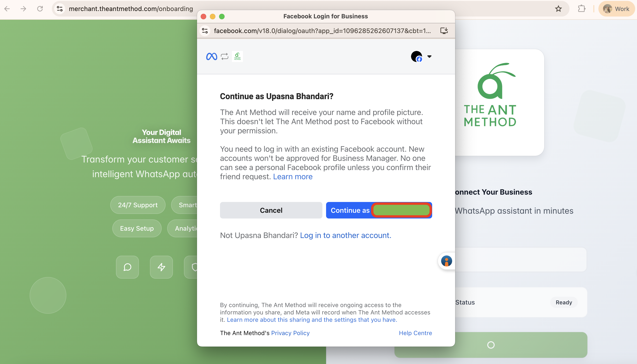Click the merchant.theantmethod.com address bar

131,9
